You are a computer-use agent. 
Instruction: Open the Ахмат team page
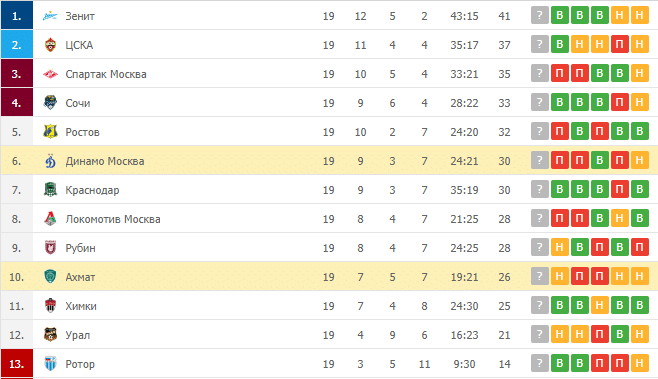click(x=80, y=277)
